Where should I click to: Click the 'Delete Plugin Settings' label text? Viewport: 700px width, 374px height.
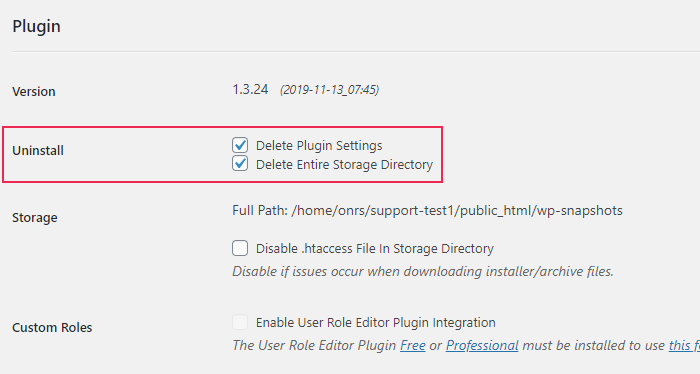[x=319, y=145]
